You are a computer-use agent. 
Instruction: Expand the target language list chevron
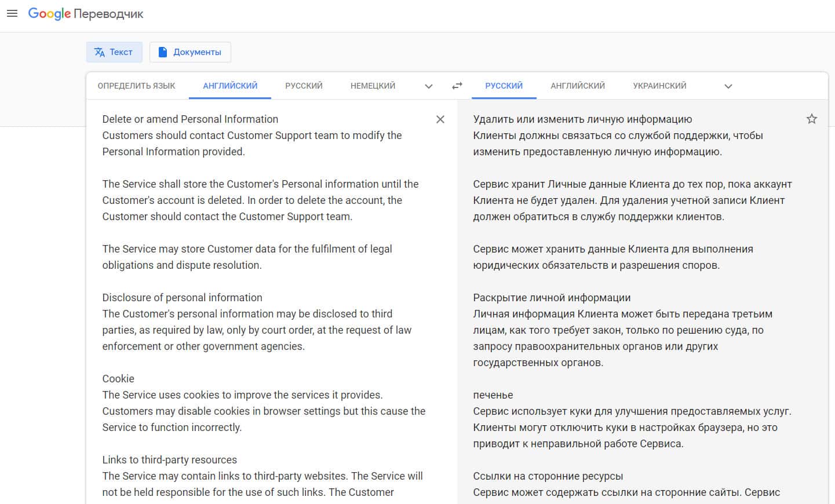[x=728, y=86]
